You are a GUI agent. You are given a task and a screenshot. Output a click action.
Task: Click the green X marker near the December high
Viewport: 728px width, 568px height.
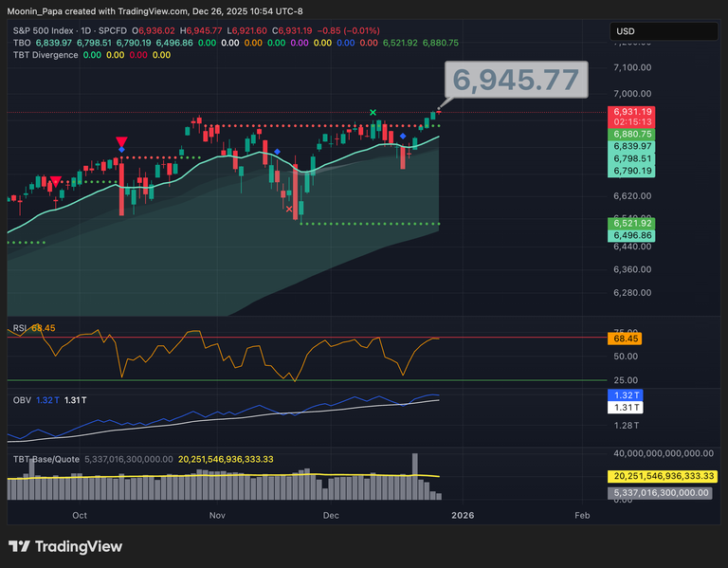[x=373, y=113]
